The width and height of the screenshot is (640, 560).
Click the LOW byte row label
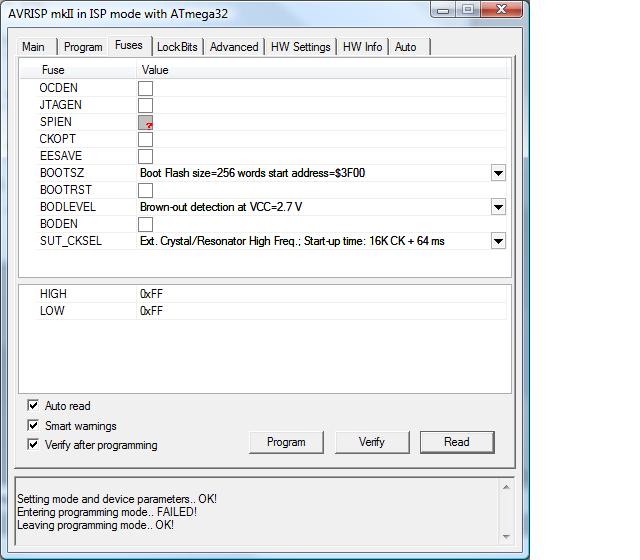(x=52, y=311)
